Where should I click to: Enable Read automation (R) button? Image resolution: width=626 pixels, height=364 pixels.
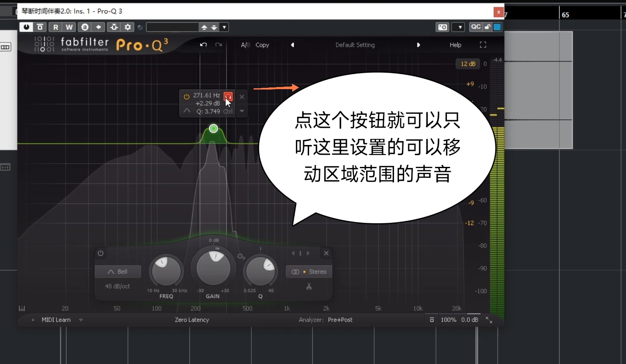point(55,27)
